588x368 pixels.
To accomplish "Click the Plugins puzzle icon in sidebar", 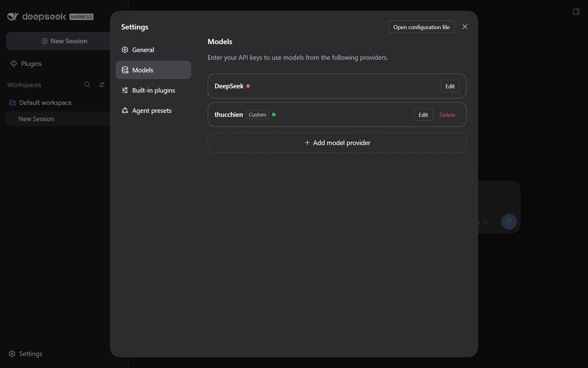I will (14, 63).
